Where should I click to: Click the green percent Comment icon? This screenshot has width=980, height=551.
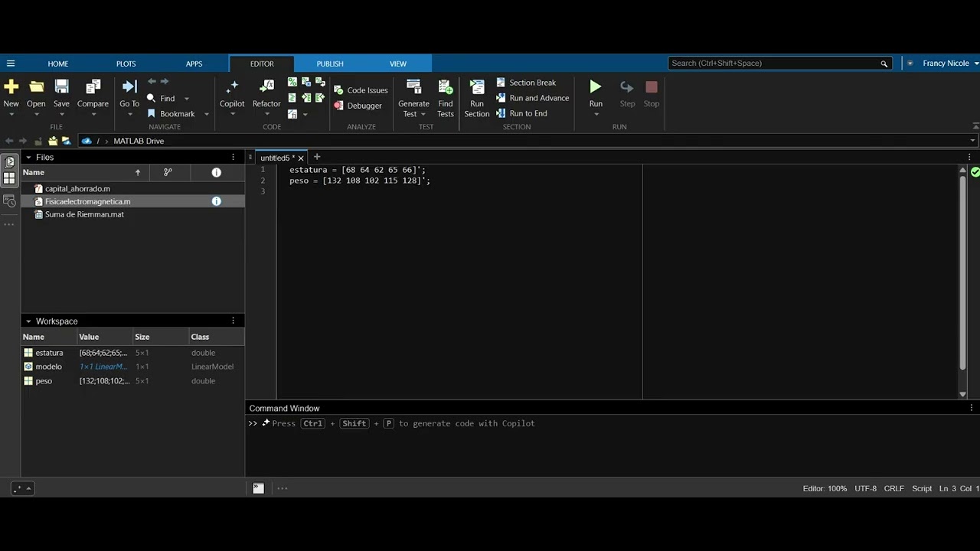292,82
